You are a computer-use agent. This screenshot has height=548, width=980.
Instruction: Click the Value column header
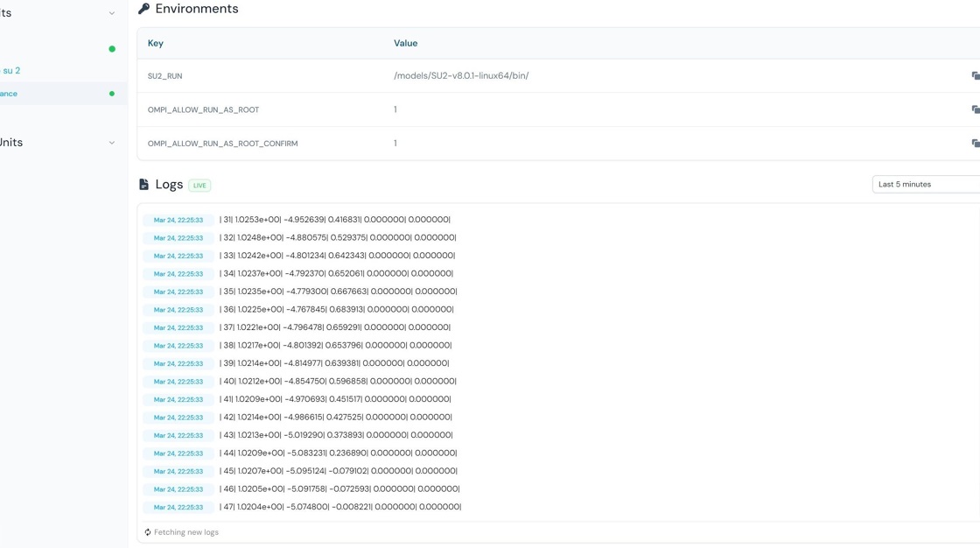coord(406,43)
